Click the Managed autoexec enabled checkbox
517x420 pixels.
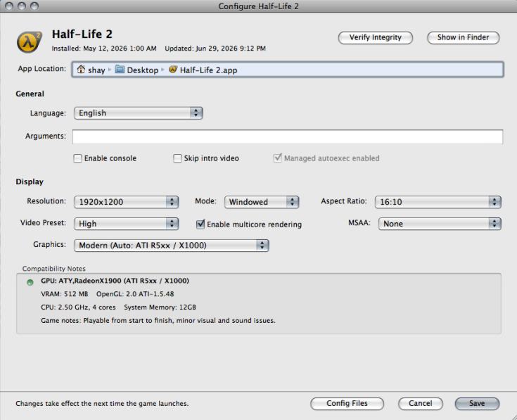(x=278, y=158)
